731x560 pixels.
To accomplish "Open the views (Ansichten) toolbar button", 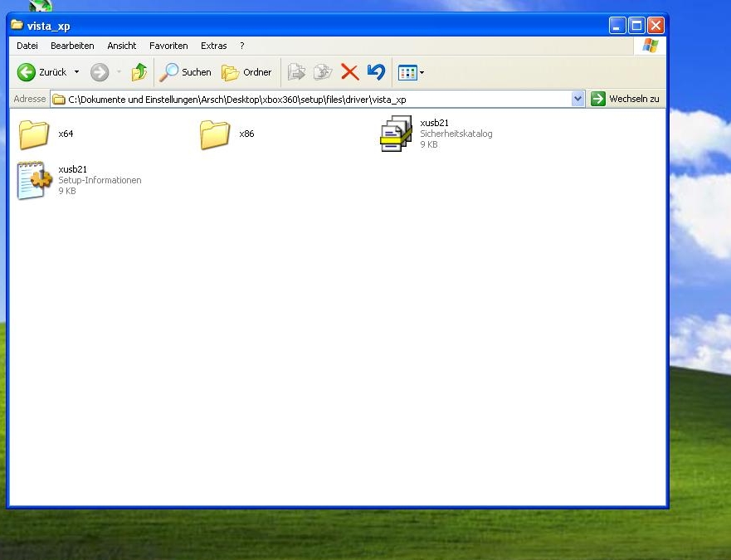I will pyautogui.click(x=411, y=72).
